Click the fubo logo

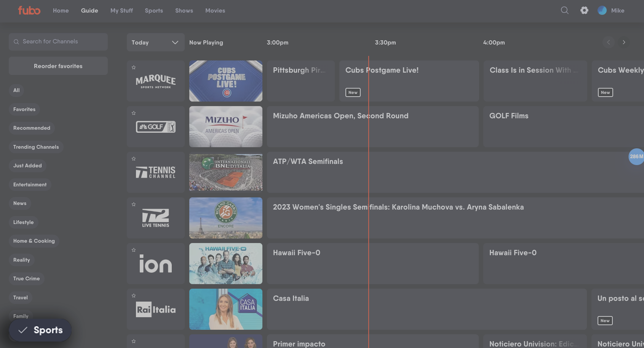point(29,10)
